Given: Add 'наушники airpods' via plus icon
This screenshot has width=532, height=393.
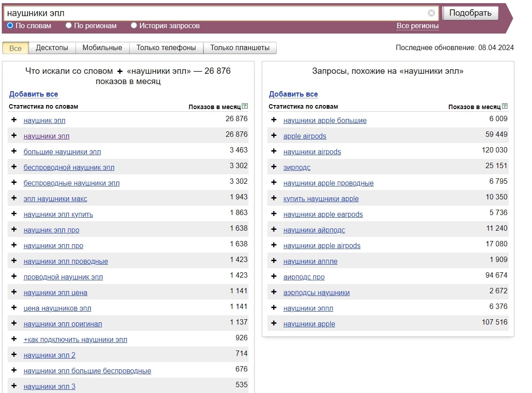Looking at the screenshot, I should [x=274, y=151].
